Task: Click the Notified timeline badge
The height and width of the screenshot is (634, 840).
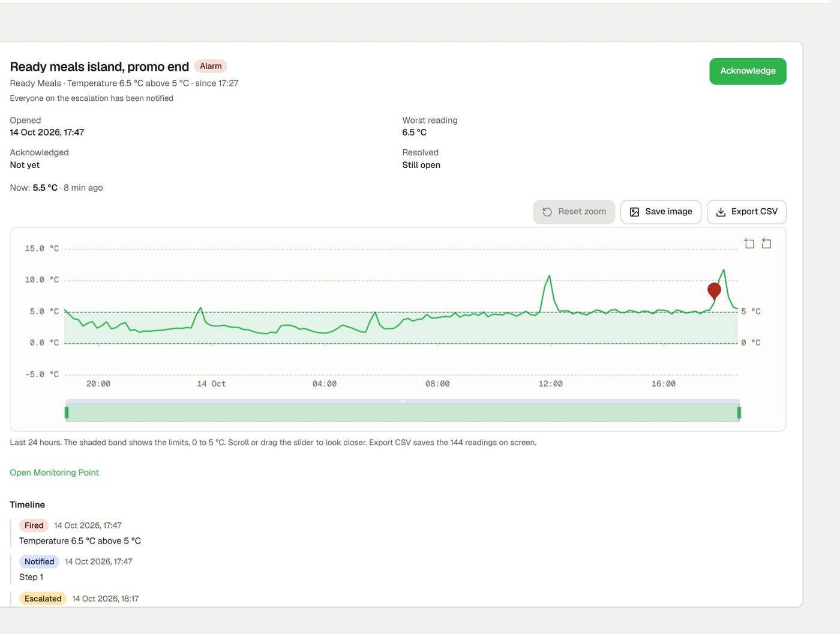Action: click(39, 561)
